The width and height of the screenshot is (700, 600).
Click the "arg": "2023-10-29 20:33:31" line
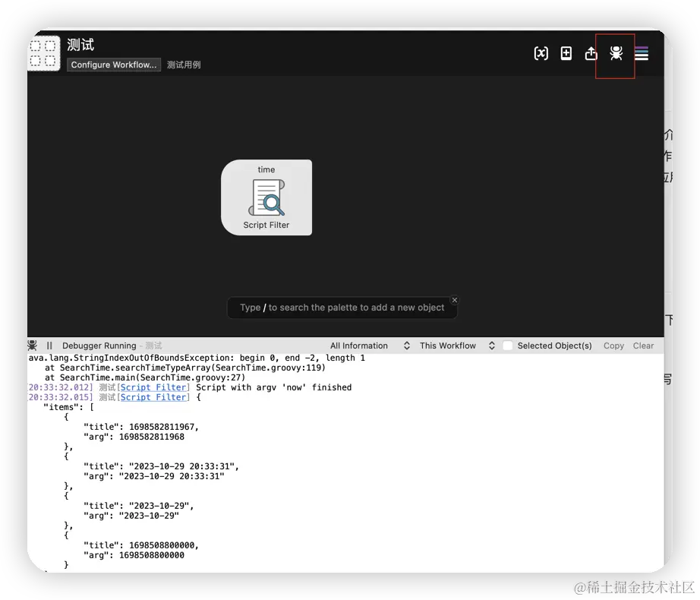[154, 476]
